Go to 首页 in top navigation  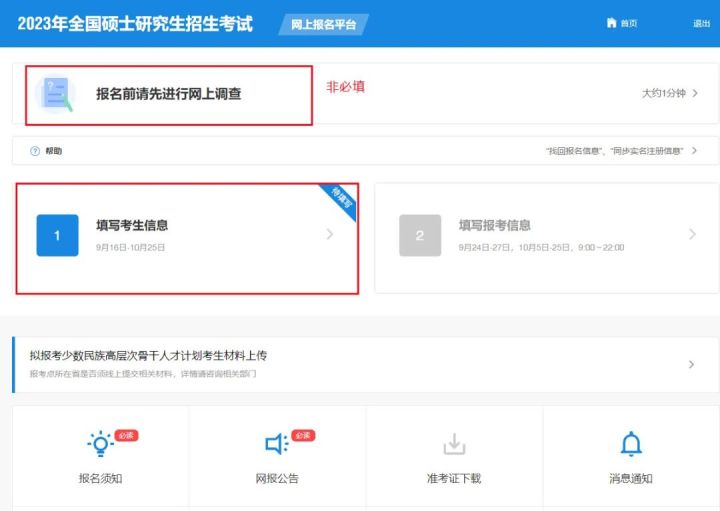(x=628, y=23)
